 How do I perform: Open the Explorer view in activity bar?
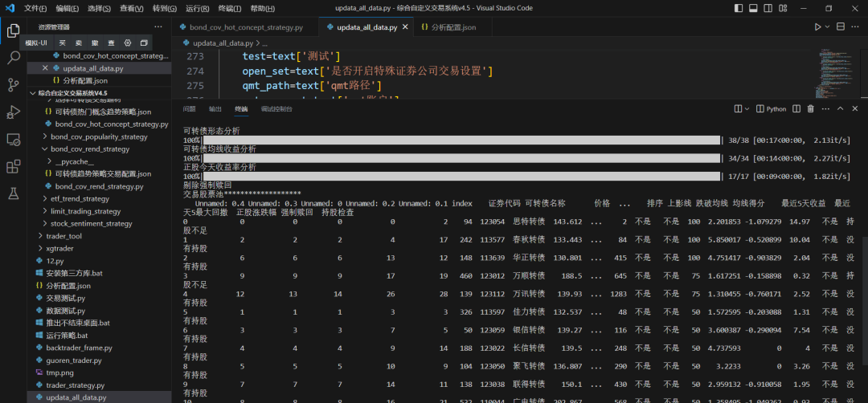pos(14,31)
